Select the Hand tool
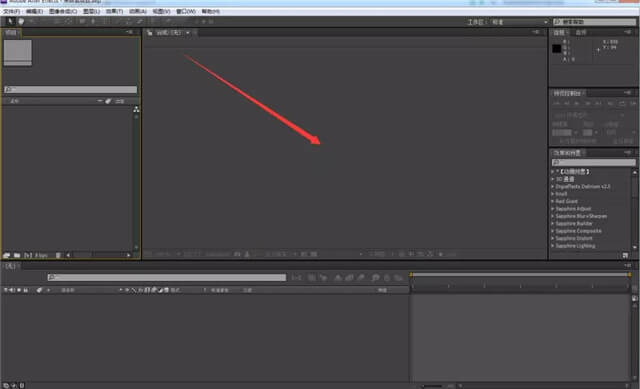Viewport: 640px width, 389px height. point(21,21)
